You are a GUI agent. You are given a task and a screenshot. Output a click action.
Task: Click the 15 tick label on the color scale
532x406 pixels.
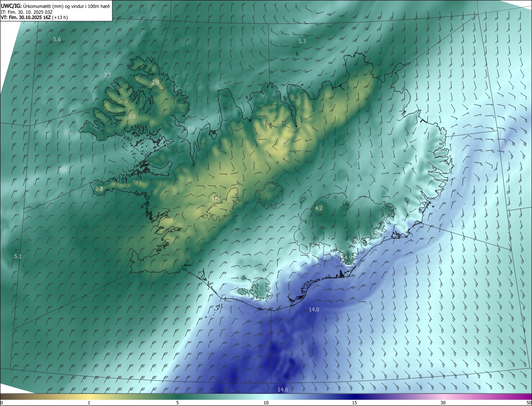[355, 403]
